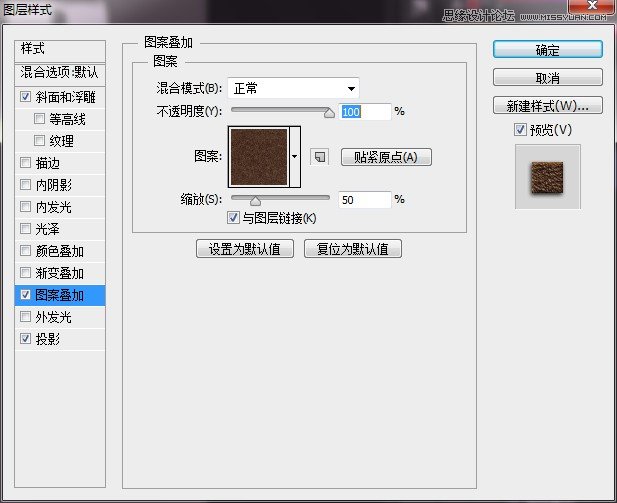Viewport: 617px width, 503px height.
Task: Open the 混合模式 dropdown showing 正常
Action: (x=293, y=88)
